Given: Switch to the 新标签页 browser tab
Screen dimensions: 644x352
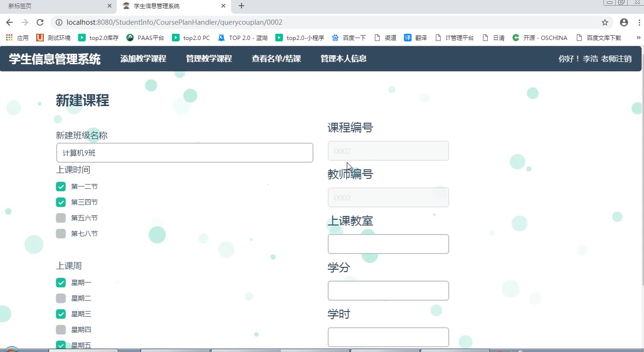Looking at the screenshot, I should (57, 6).
